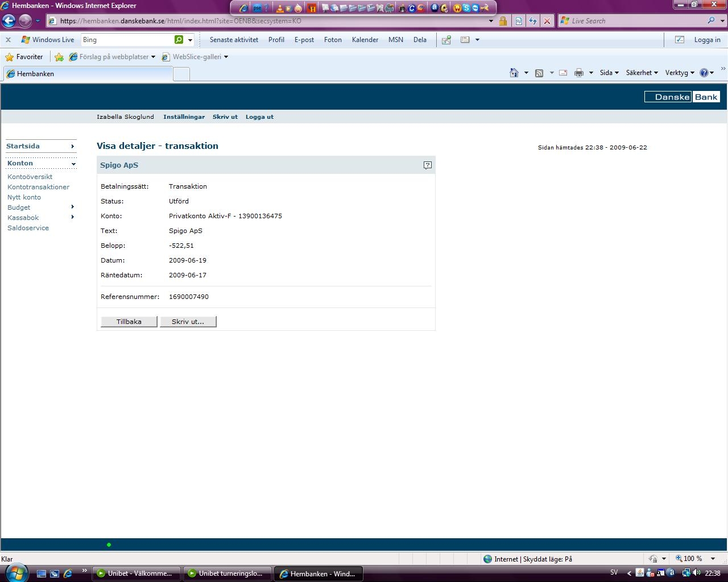Viewport: 728px width, 582px height.
Task: Click the help icon in Spigo ApS header
Action: coord(428,165)
